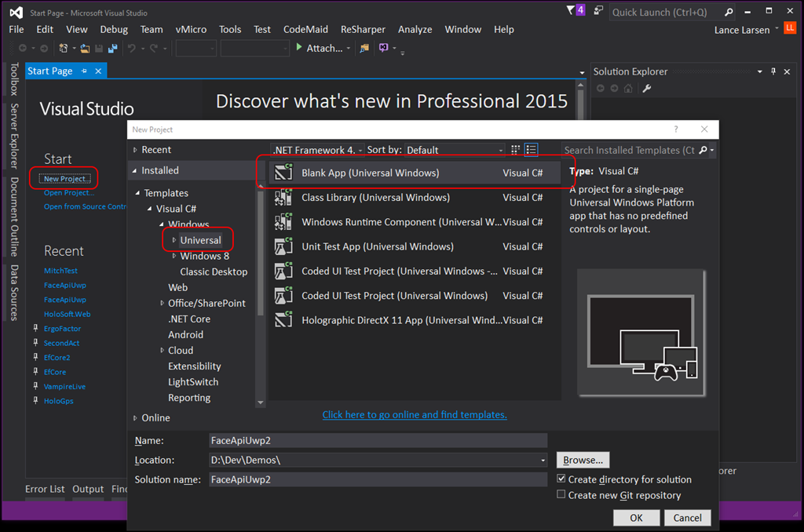
Task: Click the help question mark in New Project
Action: coord(676,129)
